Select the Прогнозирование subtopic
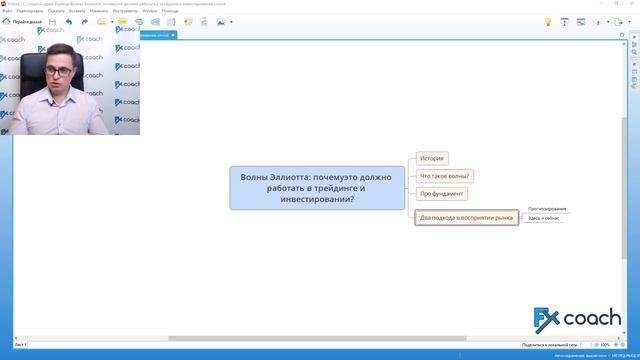This screenshot has height=360, width=640. 547,209
